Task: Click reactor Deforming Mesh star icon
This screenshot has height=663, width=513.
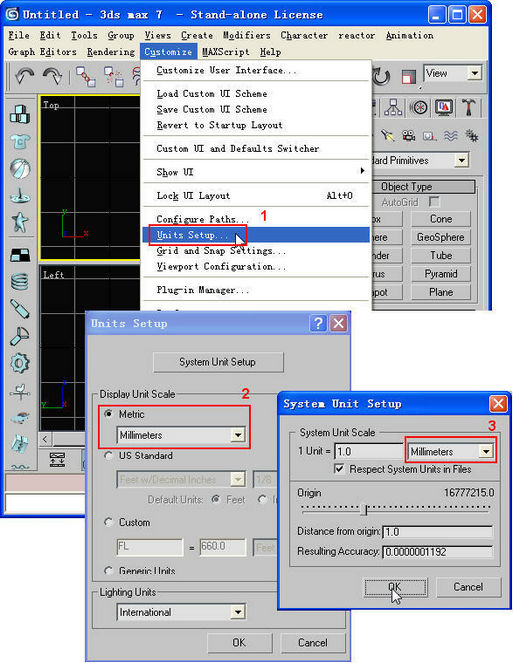Action: tap(20, 222)
